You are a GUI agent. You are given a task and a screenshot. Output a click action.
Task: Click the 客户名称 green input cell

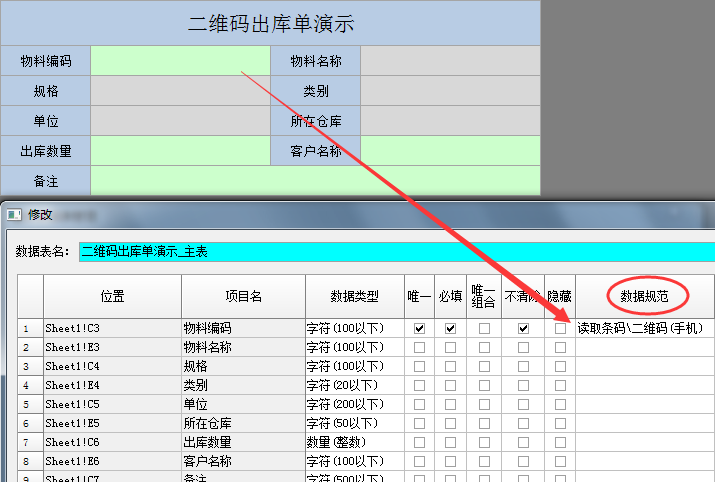pos(450,151)
